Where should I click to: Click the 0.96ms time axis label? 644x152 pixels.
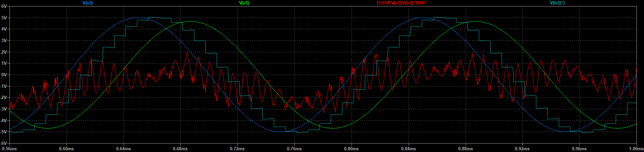point(579,149)
